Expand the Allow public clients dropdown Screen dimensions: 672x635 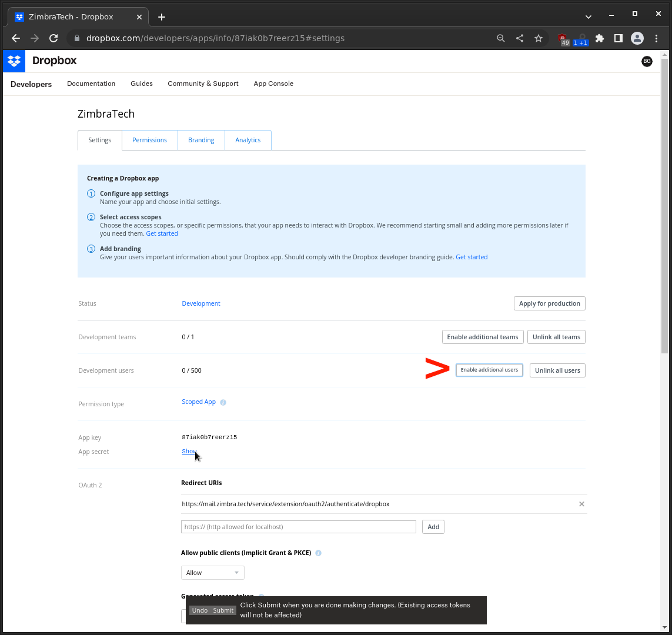click(213, 573)
